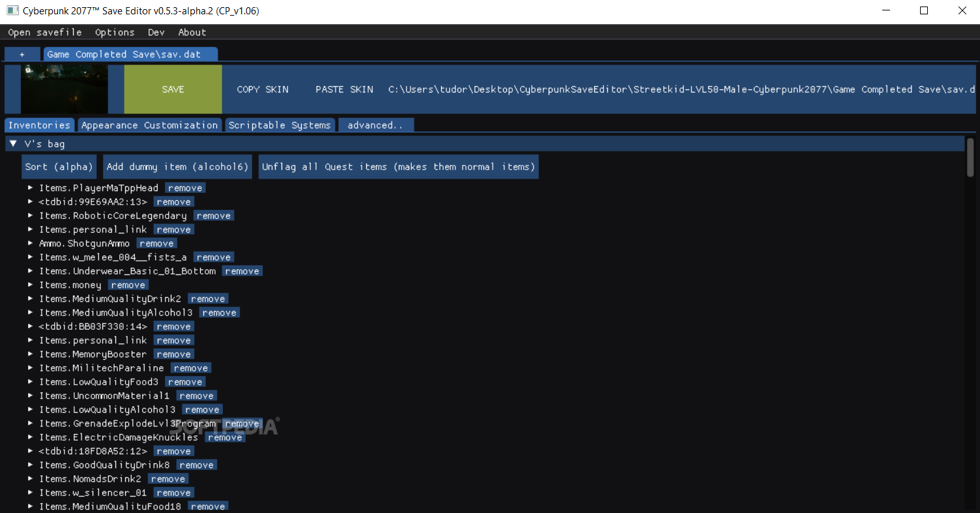Remove Items.RoboticCoreLegendary item
This screenshot has height=513, width=980.
coord(214,215)
